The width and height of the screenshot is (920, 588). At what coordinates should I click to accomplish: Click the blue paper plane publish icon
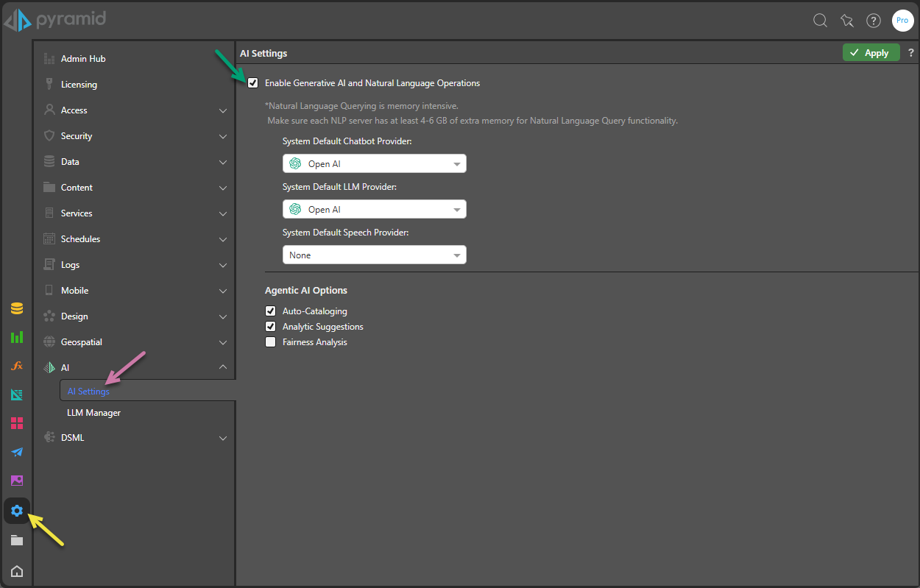click(x=16, y=452)
